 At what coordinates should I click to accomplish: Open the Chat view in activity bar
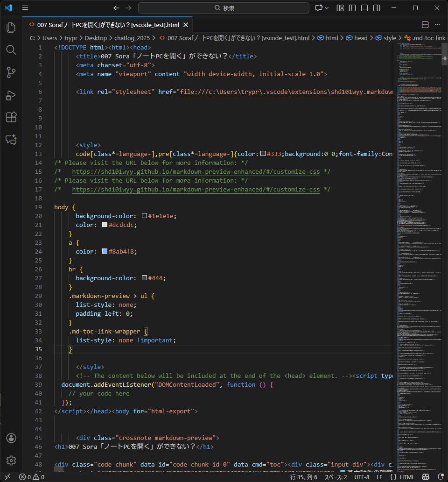(11, 140)
